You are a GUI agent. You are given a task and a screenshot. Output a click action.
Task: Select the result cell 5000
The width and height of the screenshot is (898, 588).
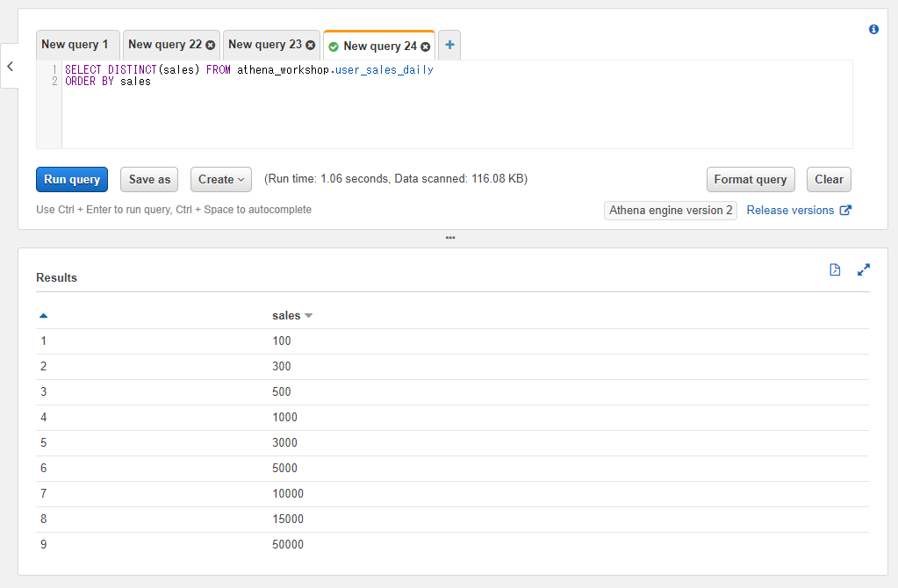pos(284,469)
